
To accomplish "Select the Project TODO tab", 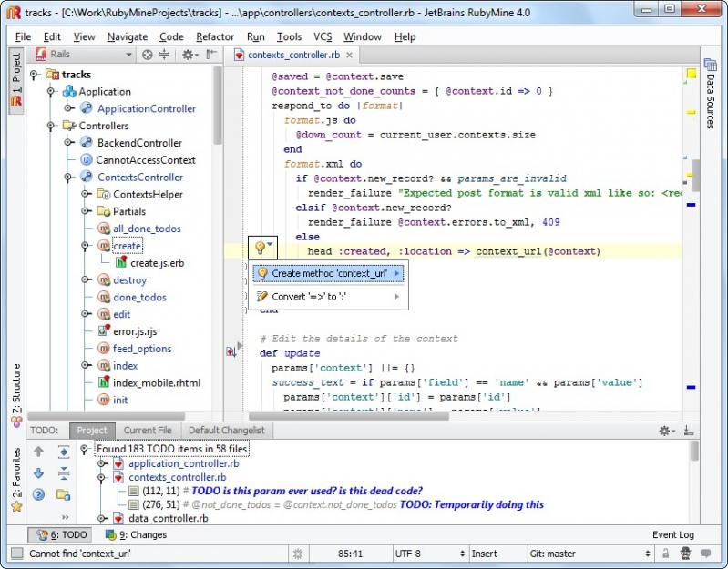I will point(92,431).
